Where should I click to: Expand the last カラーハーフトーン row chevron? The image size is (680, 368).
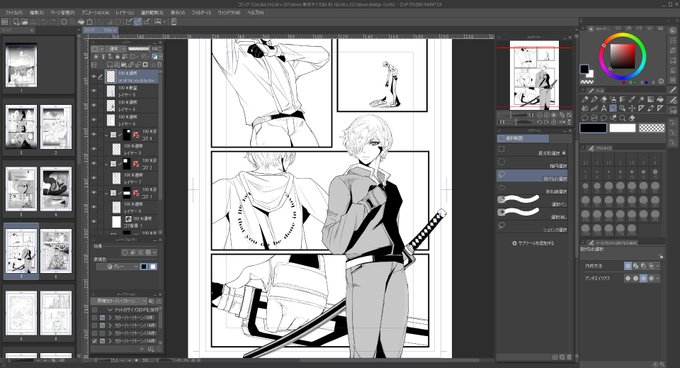point(110,341)
